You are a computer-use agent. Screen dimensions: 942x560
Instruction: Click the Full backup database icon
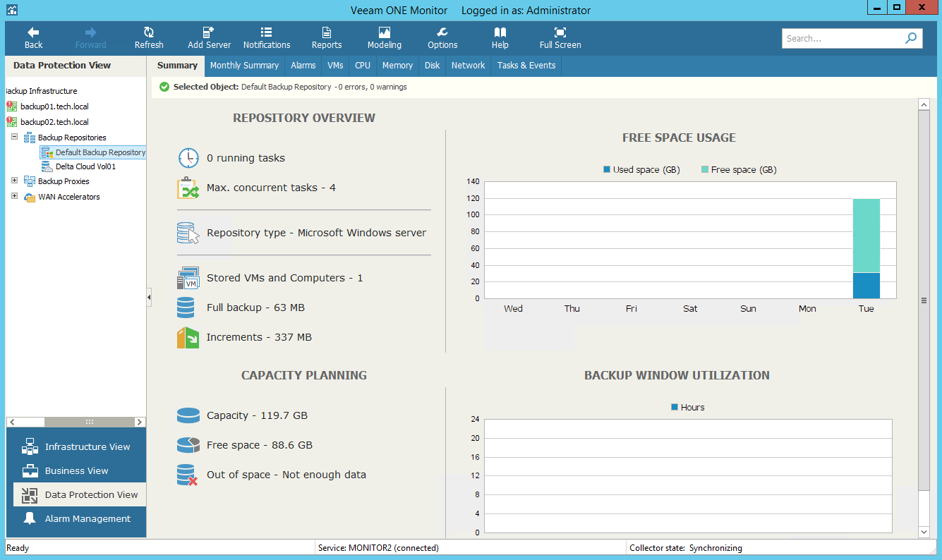(186, 308)
